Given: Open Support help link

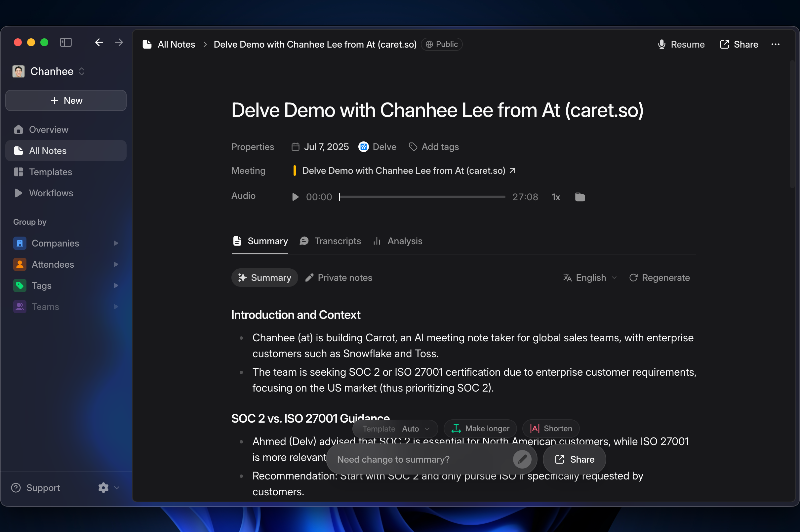Looking at the screenshot, I should point(36,488).
